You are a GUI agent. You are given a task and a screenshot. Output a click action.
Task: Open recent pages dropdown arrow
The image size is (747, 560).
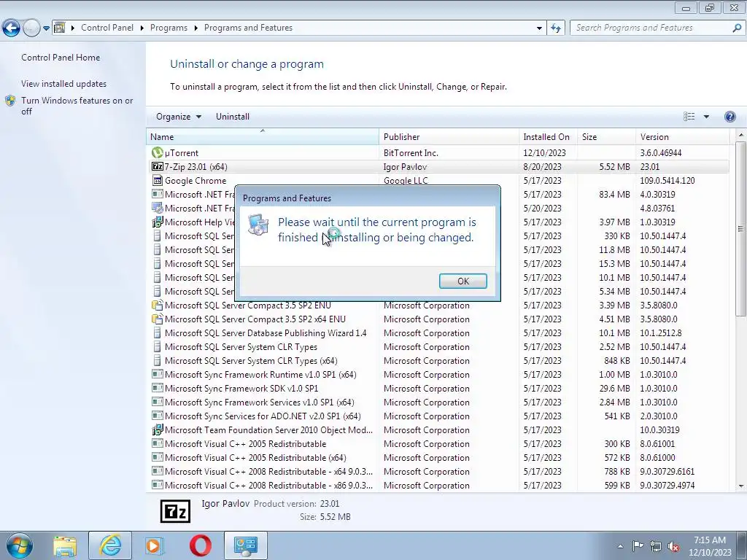[46, 28]
